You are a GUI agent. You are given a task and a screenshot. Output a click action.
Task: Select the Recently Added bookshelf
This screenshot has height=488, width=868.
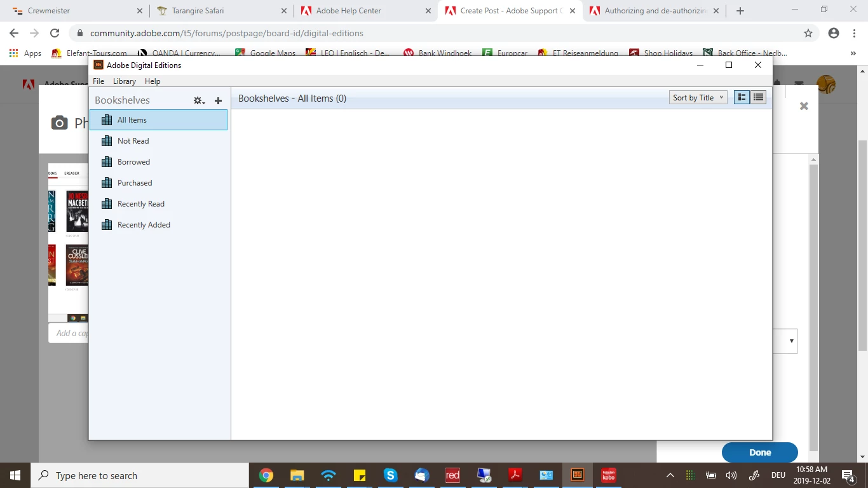158,225
